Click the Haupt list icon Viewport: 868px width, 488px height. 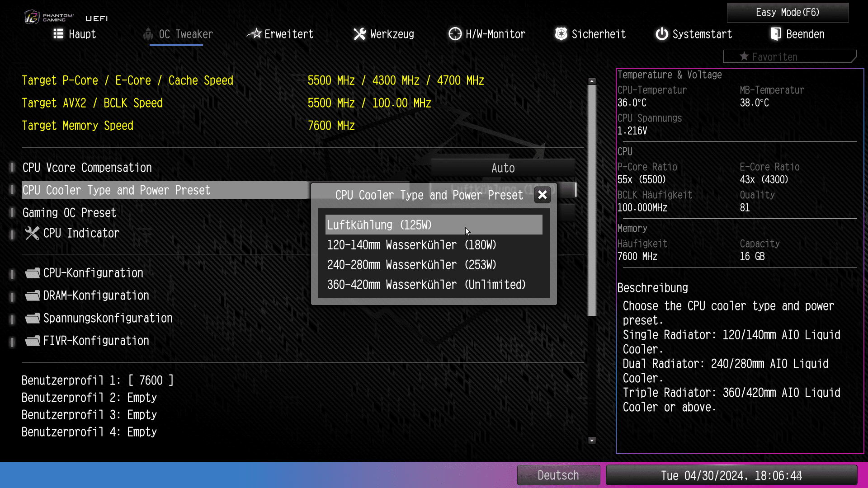pos(58,34)
